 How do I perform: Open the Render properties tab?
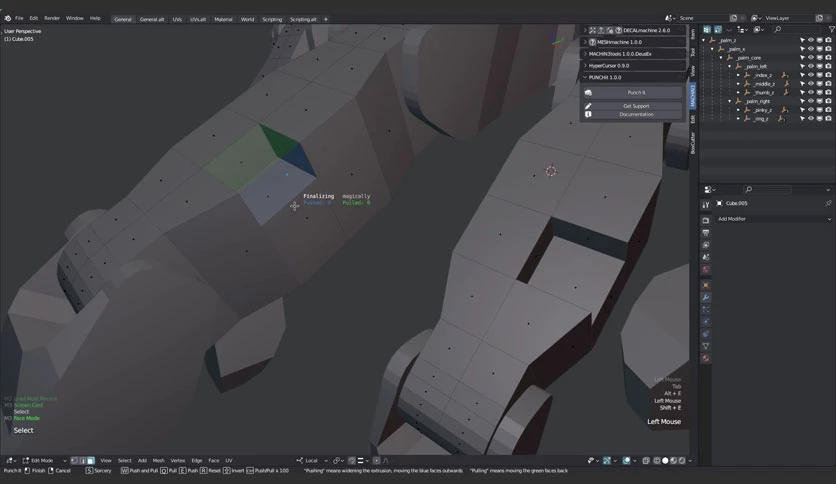(x=705, y=220)
